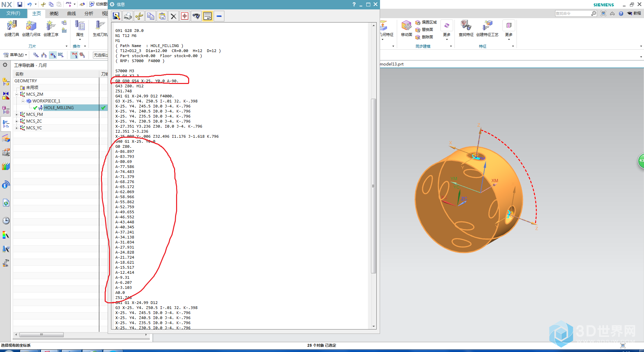Click the 删除面 button
This screenshot has width=644, height=352.
pyautogui.click(x=424, y=37)
